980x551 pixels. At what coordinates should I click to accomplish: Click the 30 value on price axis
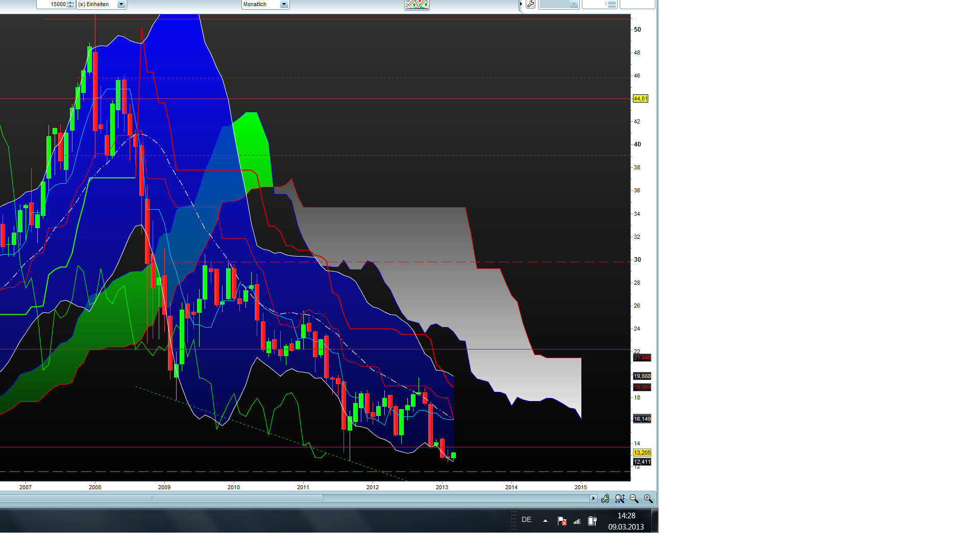coord(638,260)
